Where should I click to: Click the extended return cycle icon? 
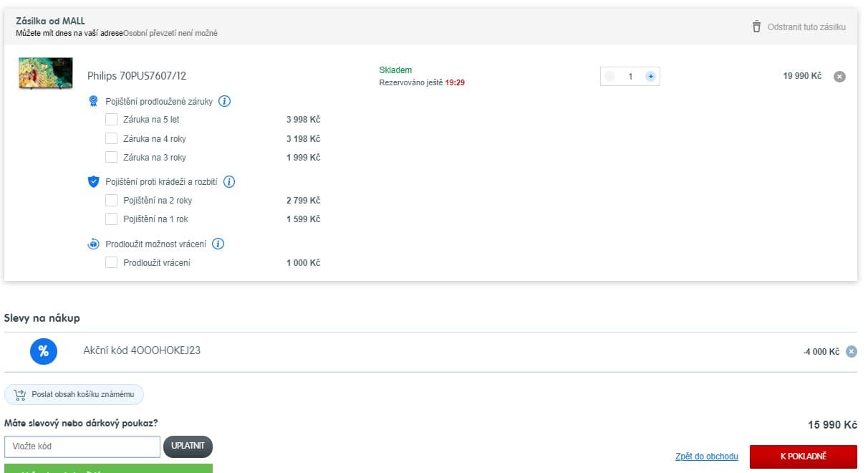tap(93, 244)
